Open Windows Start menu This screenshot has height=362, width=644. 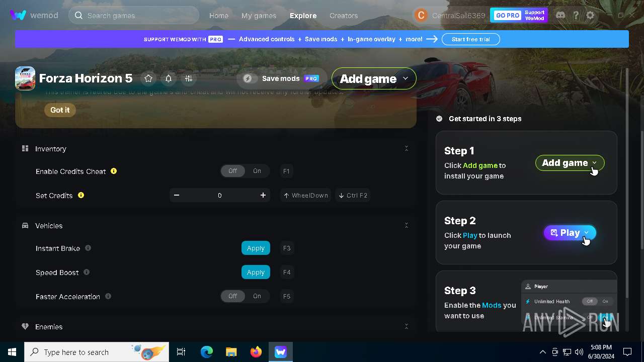click(x=12, y=352)
